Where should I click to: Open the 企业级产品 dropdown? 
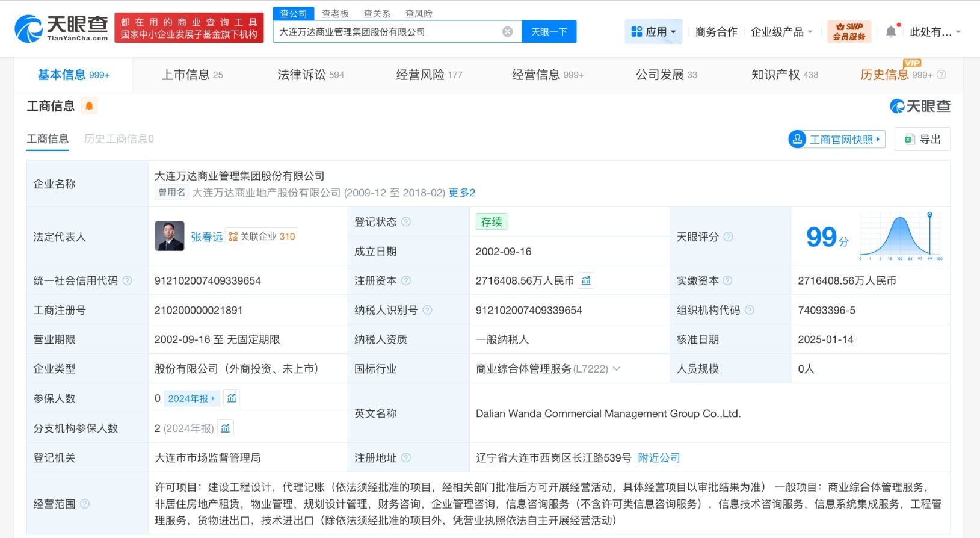(781, 32)
